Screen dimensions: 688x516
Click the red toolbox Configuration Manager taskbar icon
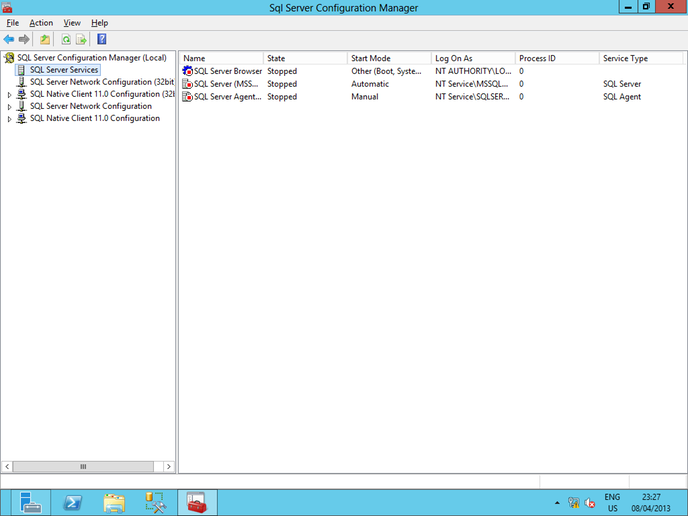tap(197, 502)
